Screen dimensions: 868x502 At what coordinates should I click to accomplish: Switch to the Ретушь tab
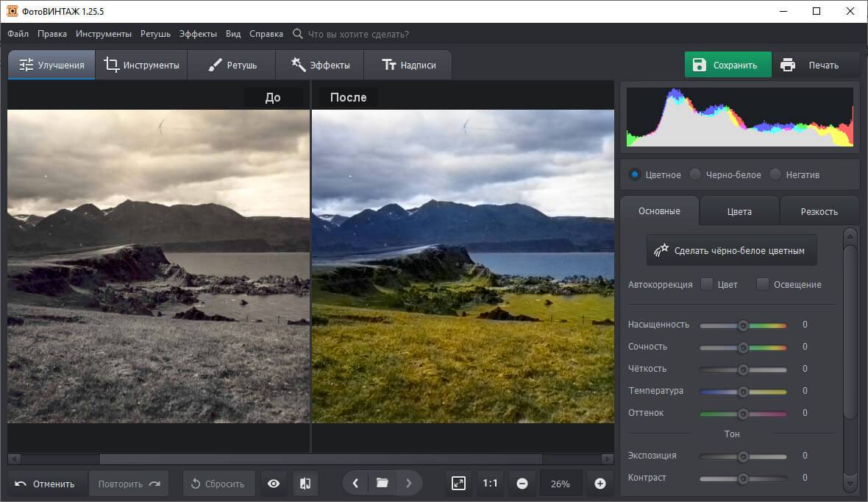pyautogui.click(x=232, y=65)
